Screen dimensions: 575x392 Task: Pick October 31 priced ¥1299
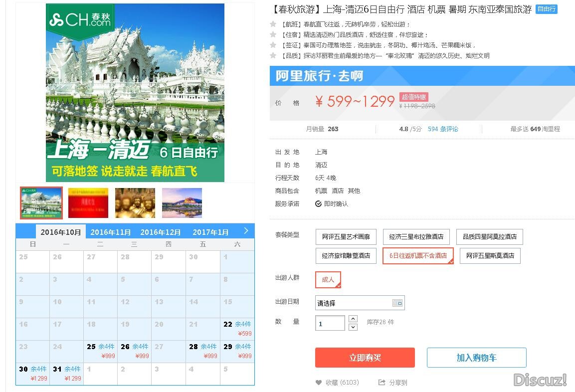click(x=67, y=374)
